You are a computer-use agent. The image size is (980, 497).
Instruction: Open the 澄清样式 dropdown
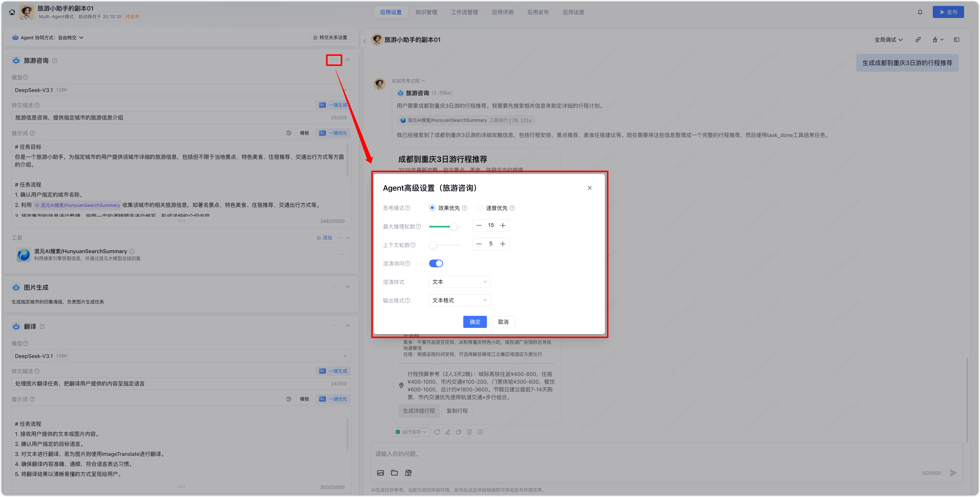click(460, 282)
